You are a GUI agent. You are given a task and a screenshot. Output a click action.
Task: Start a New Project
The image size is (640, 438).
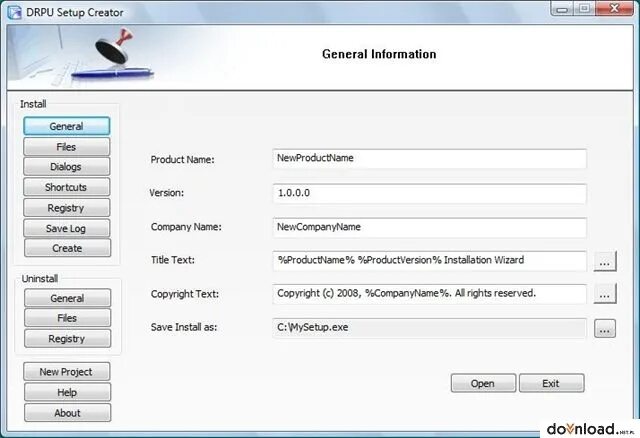(x=67, y=371)
